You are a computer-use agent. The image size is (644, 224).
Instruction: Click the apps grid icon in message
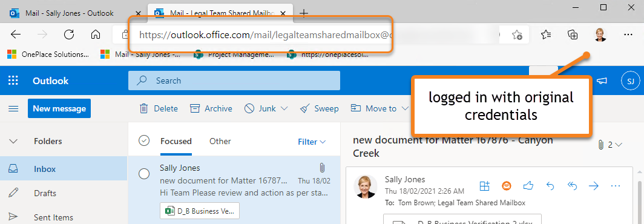485,186
